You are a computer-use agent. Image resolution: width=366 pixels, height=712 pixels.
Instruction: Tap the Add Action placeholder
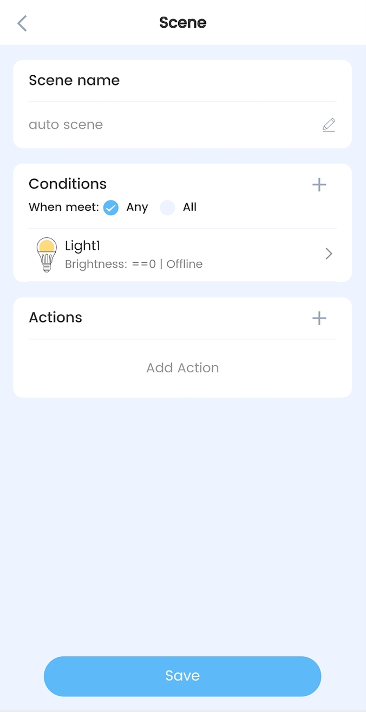click(x=183, y=368)
